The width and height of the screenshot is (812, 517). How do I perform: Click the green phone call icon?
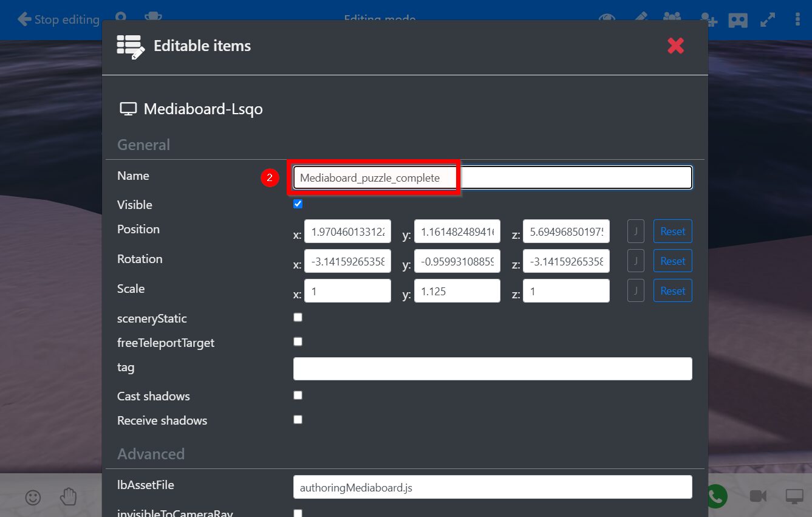tap(717, 496)
